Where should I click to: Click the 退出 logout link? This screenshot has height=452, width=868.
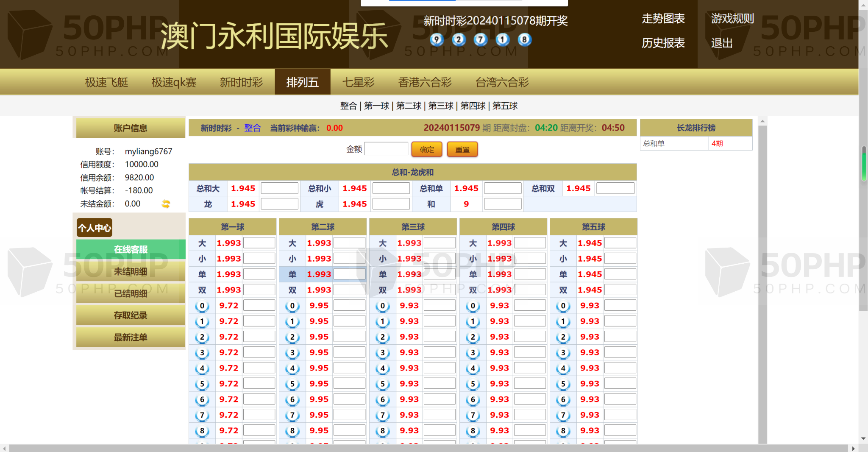coord(721,43)
